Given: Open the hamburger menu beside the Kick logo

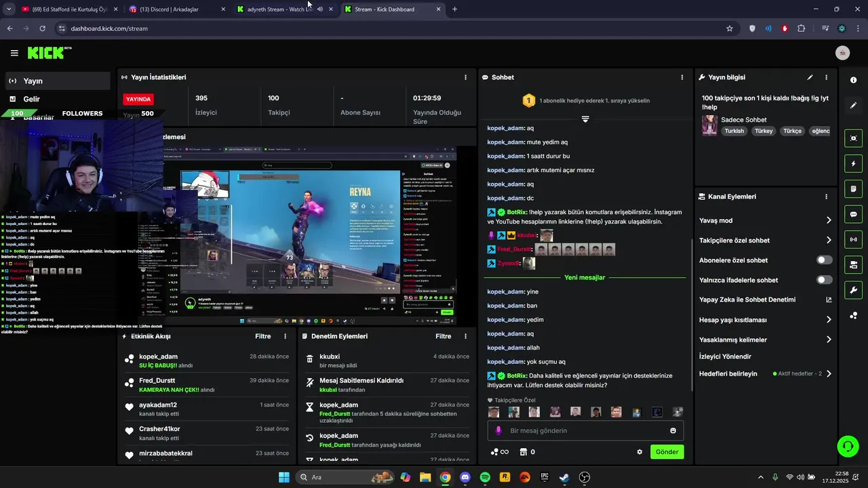Looking at the screenshot, I should [14, 53].
